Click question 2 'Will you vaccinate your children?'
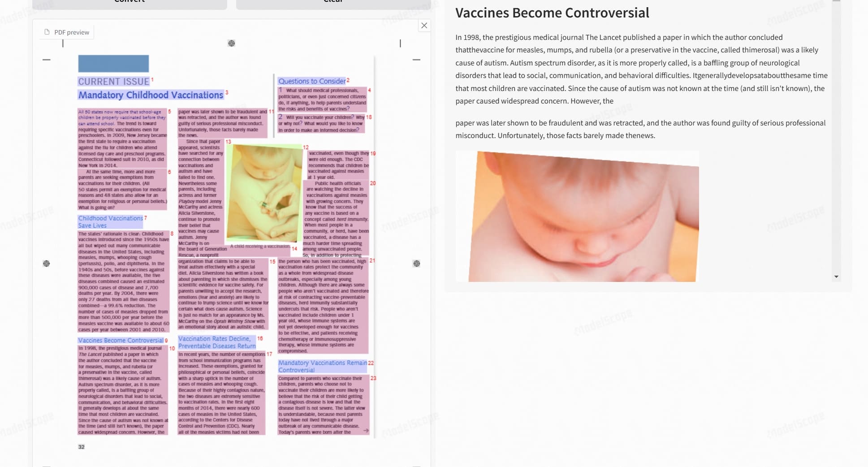 (321, 123)
